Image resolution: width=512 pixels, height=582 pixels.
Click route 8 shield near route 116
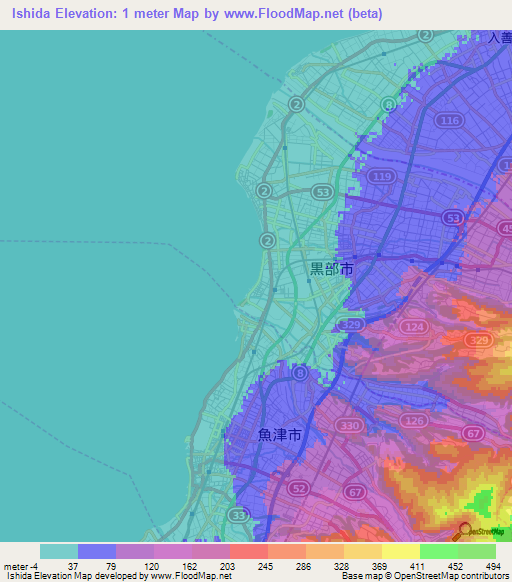coord(388,105)
